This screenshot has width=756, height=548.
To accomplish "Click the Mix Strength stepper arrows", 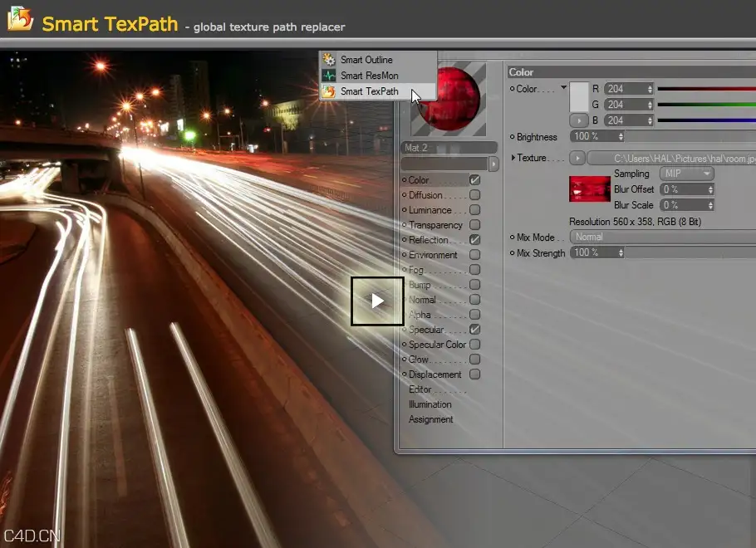I will tap(621, 252).
